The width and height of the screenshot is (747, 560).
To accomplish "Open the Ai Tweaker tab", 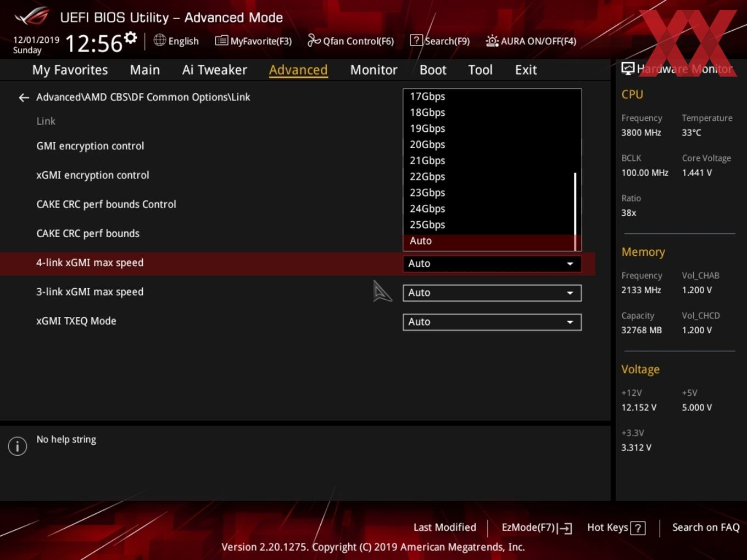I will pyautogui.click(x=215, y=70).
